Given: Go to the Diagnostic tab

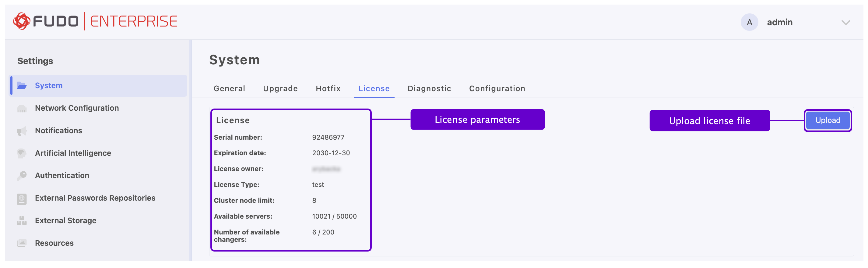Looking at the screenshot, I should tap(429, 88).
